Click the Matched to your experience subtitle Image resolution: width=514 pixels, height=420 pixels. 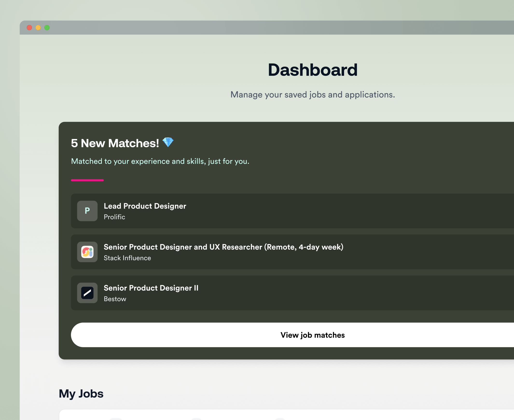pos(160,161)
